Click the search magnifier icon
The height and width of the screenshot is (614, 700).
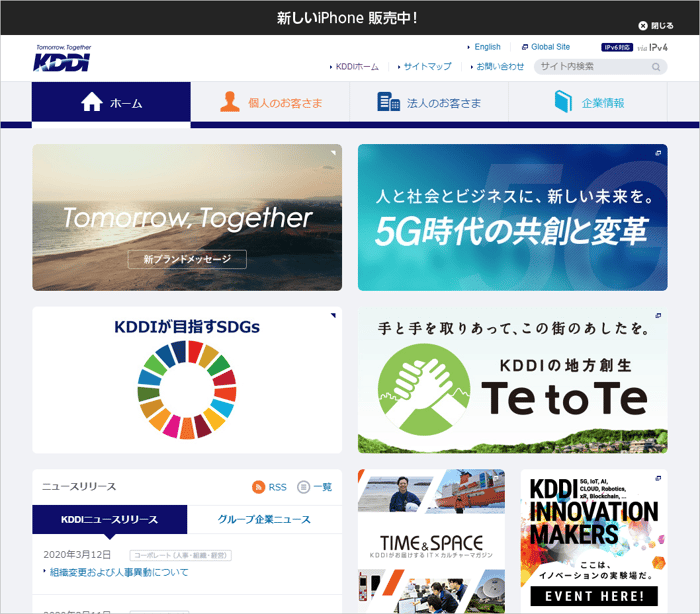pos(656,67)
